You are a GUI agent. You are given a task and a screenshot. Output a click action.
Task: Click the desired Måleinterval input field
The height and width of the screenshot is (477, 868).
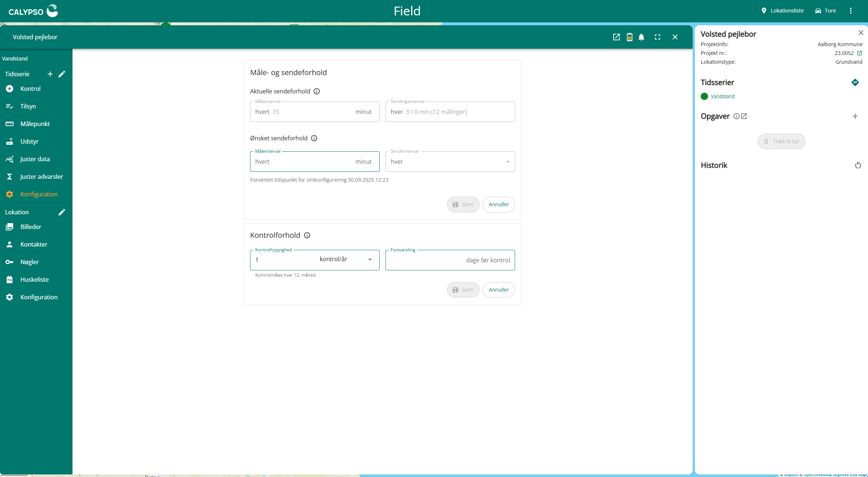point(311,162)
